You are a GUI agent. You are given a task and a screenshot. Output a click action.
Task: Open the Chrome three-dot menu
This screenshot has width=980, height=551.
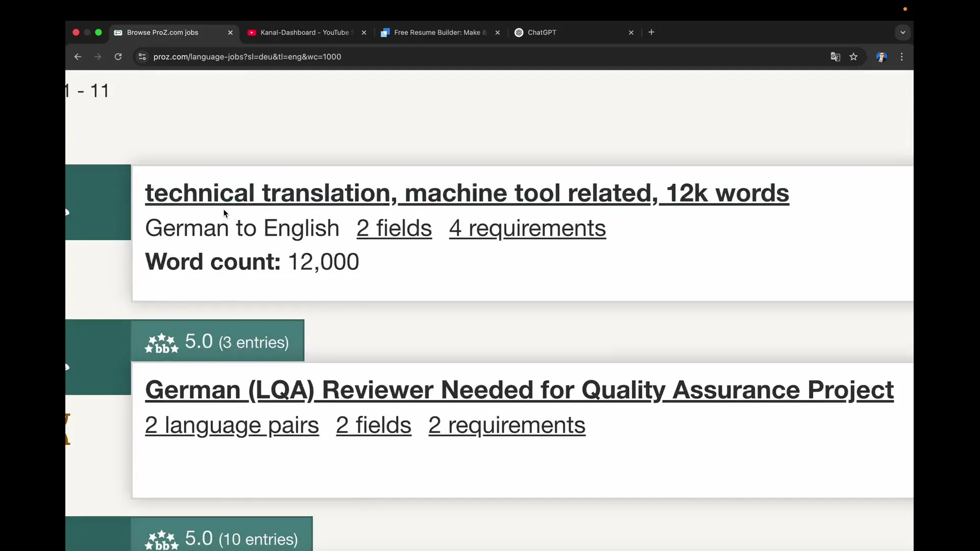click(902, 57)
